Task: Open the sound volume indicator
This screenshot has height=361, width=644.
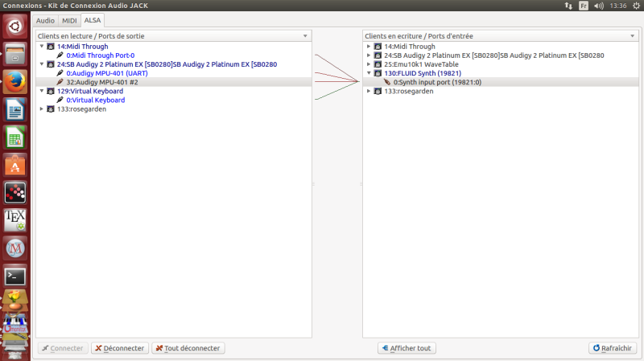Action: pos(599,6)
